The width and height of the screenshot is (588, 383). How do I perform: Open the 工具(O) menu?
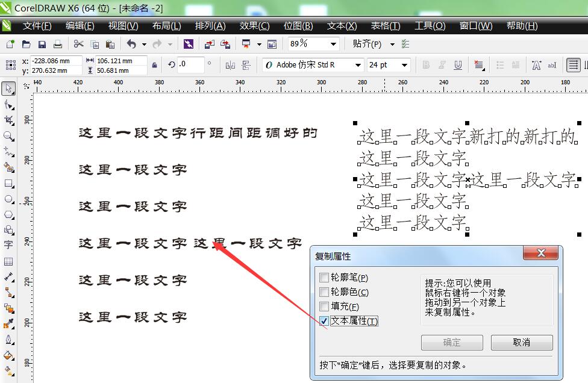pyautogui.click(x=430, y=26)
